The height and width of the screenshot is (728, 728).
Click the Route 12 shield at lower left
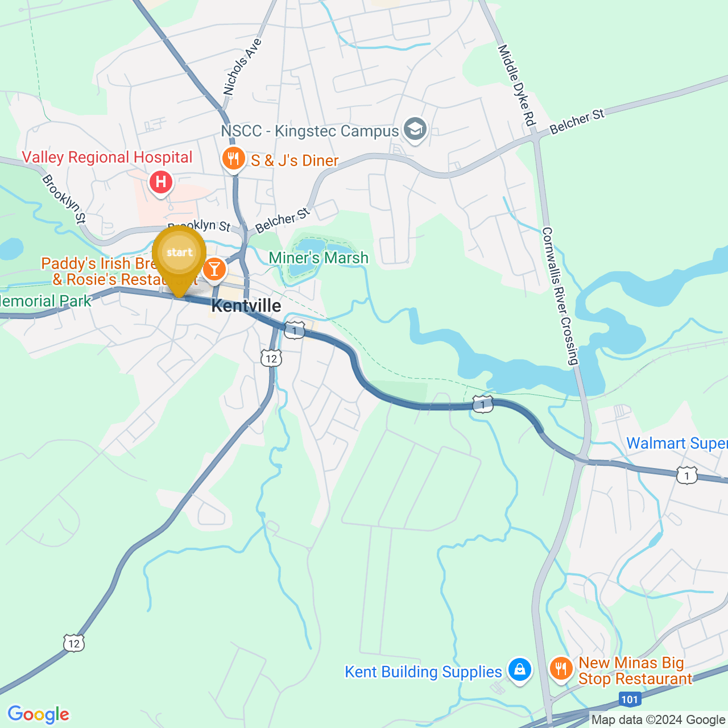coord(74,643)
